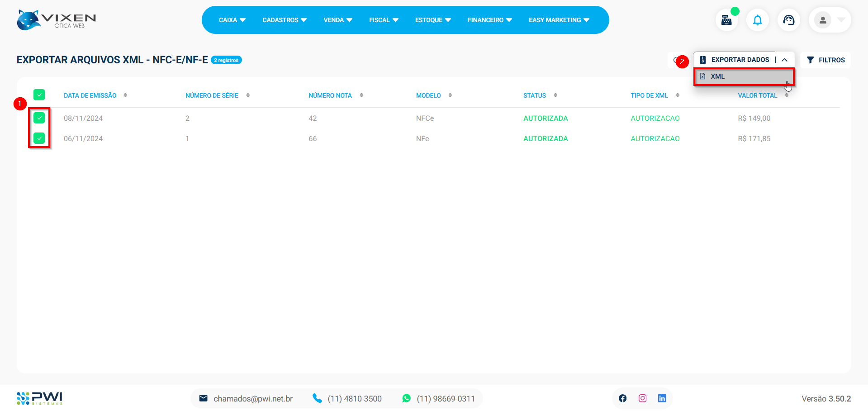The height and width of the screenshot is (411, 868).
Task: Open the Instagram icon in footer
Action: 642,398
